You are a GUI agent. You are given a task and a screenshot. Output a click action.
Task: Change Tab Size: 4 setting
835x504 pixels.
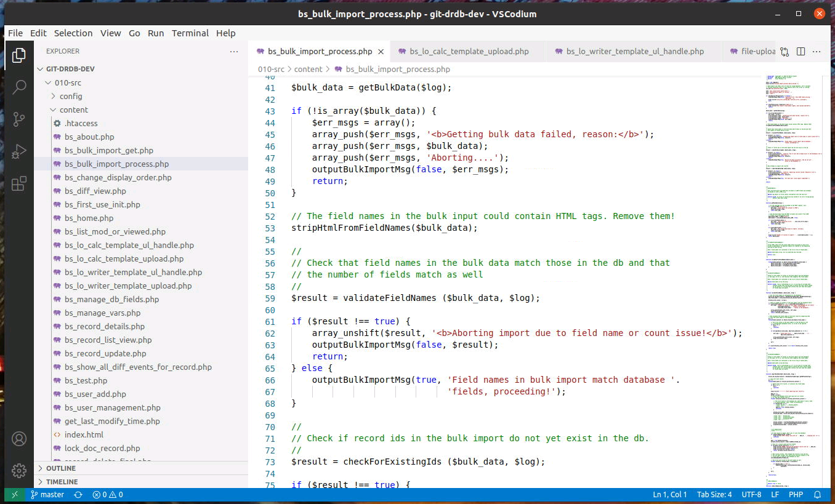(714, 494)
